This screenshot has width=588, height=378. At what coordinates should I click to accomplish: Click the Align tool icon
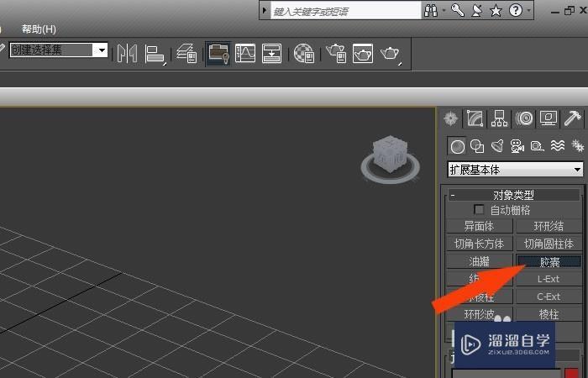[x=155, y=54]
